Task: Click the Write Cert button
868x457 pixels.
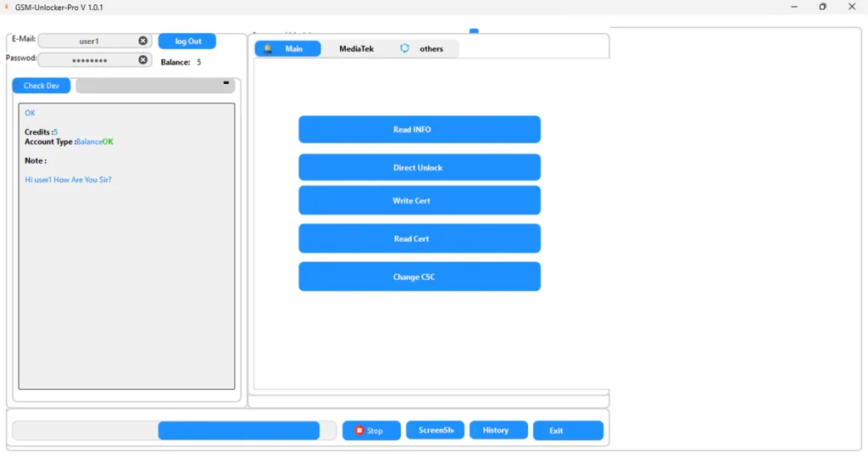Action: click(419, 201)
